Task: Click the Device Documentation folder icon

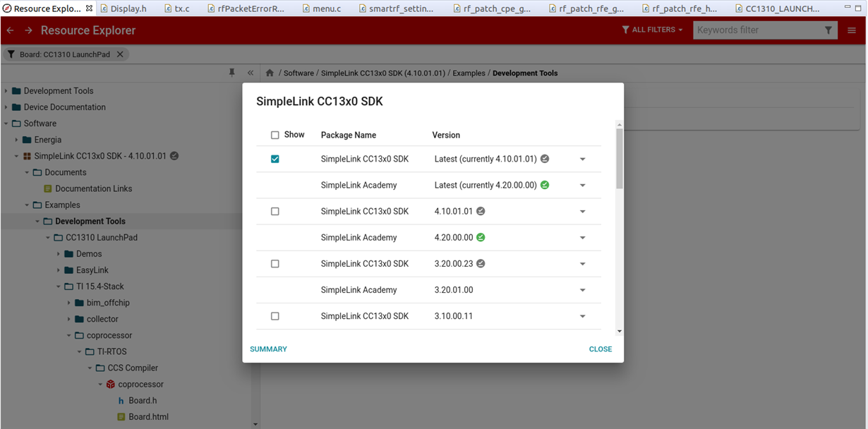Action: pyautogui.click(x=17, y=107)
